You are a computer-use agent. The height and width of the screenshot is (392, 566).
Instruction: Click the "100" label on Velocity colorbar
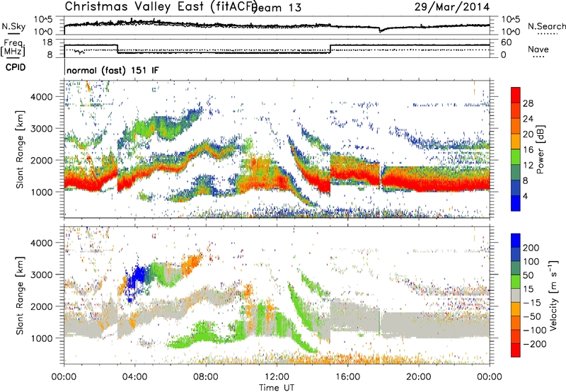531,261
